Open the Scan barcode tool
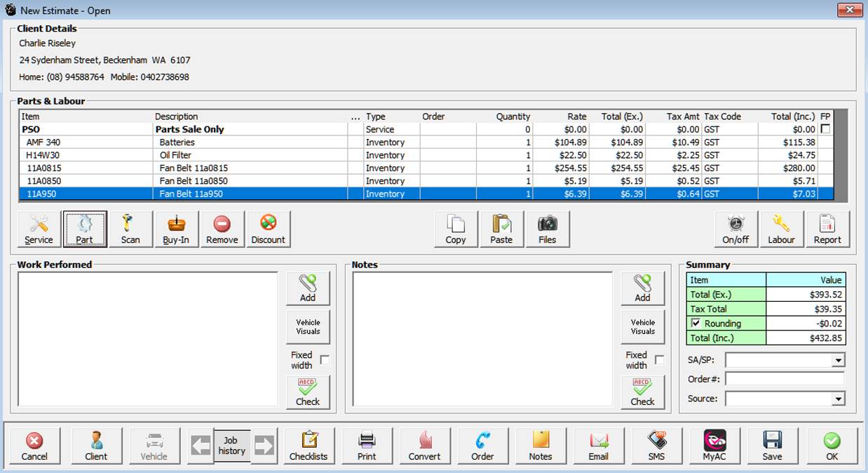 click(130, 229)
